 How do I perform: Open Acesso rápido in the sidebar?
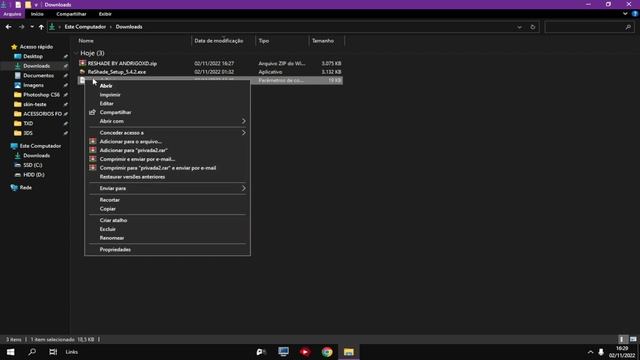click(x=36, y=47)
